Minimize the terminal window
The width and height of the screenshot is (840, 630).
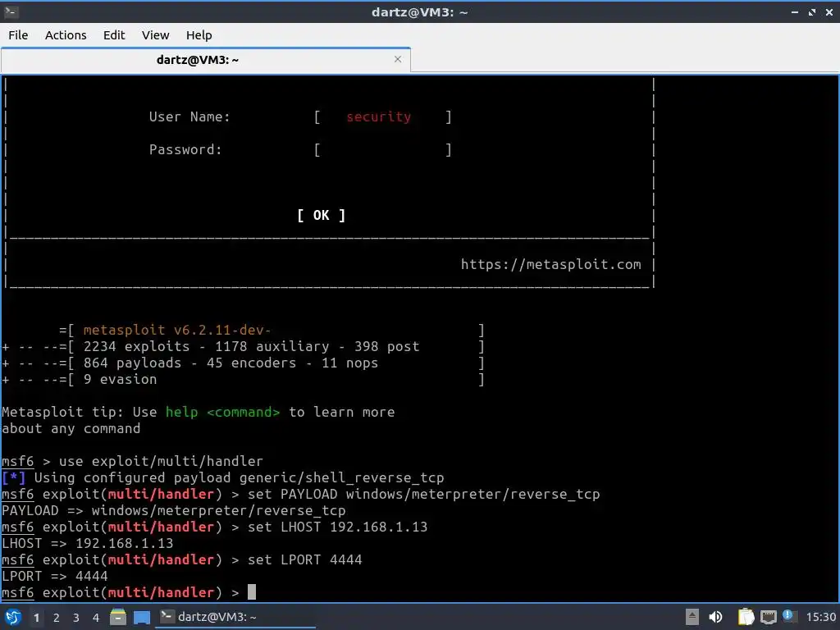click(795, 11)
